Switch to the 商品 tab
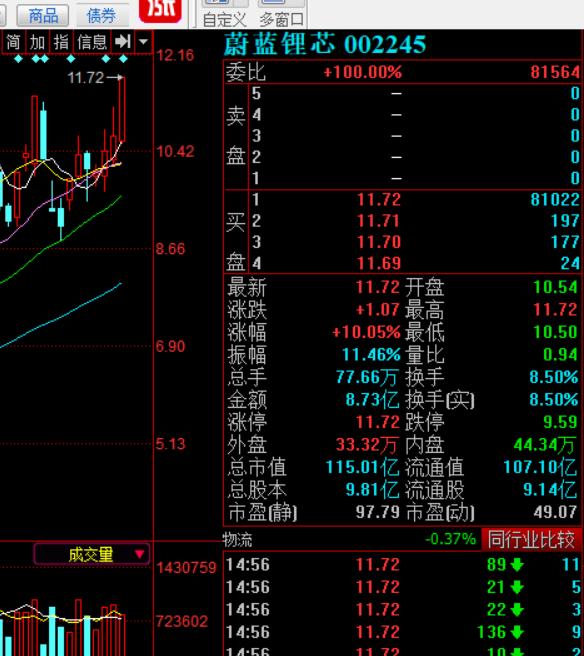This screenshot has height=656, width=584. tap(43, 16)
